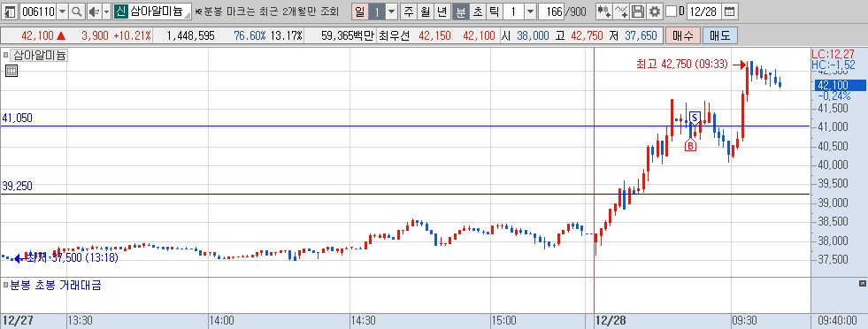The width and height of the screenshot is (868, 329).
Task: Click the 41,050 horizontal line label
Action: 17,118
